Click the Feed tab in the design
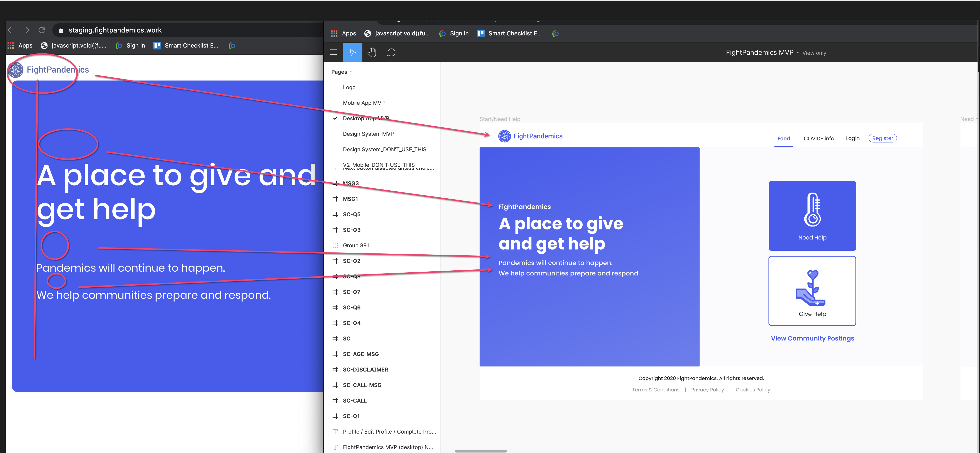This screenshot has height=453, width=980. pyautogui.click(x=783, y=138)
